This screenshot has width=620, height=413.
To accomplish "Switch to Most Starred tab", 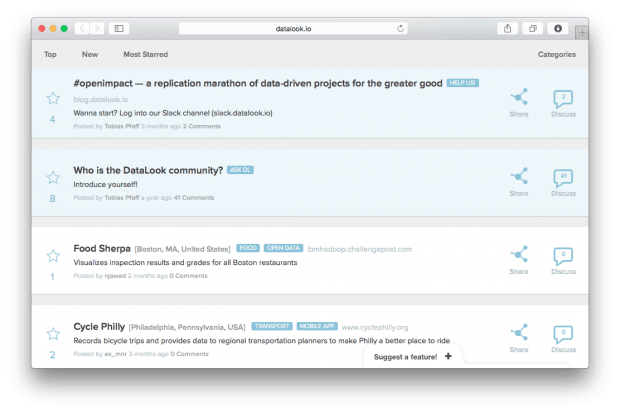I will click(145, 54).
